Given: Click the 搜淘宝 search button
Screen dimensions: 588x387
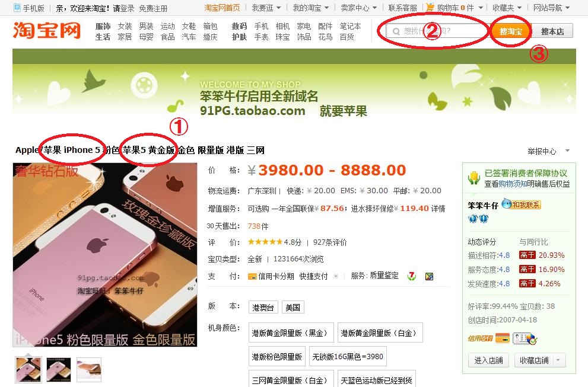Looking at the screenshot, I should pos(511,31).
